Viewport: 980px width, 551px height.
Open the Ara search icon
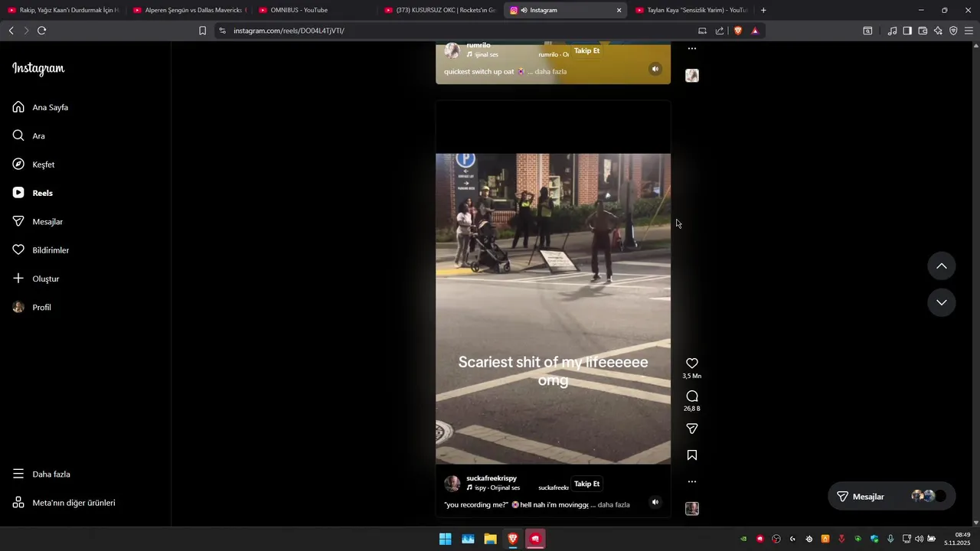[x=18, y=135]
